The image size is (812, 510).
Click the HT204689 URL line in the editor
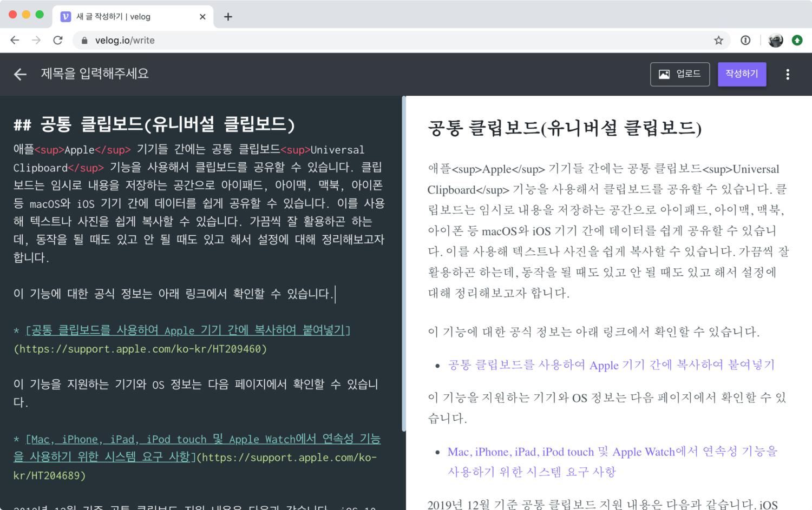pos(195,466)
